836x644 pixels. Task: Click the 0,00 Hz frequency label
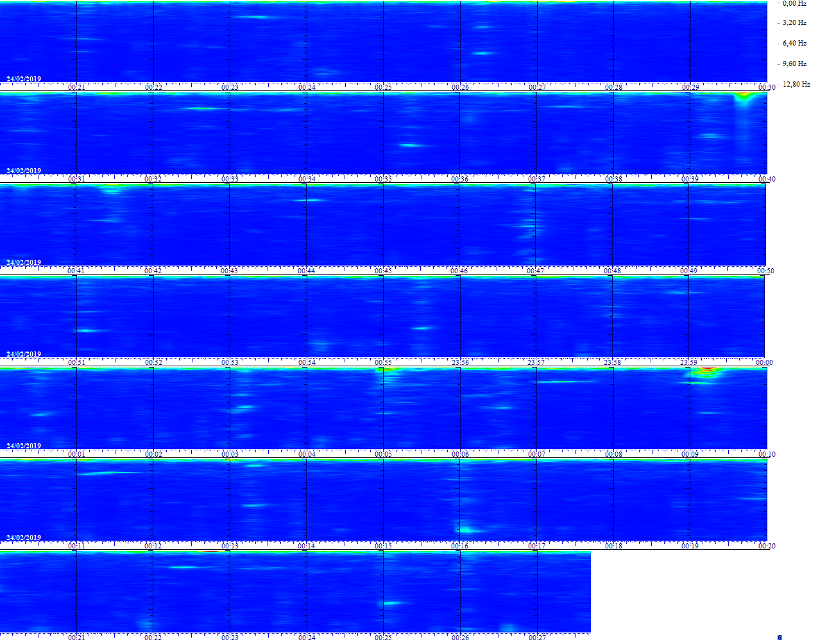pyautogui.click(x=794, y=3)
